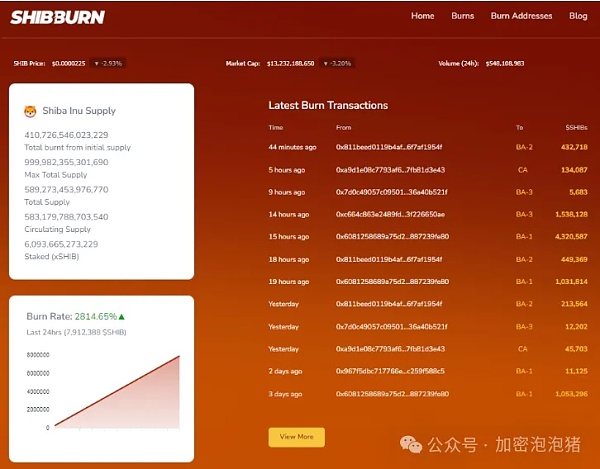600x469 pixels.
Task: Open address in the 9 hours ago row
Action: click(x=391, y=192)
